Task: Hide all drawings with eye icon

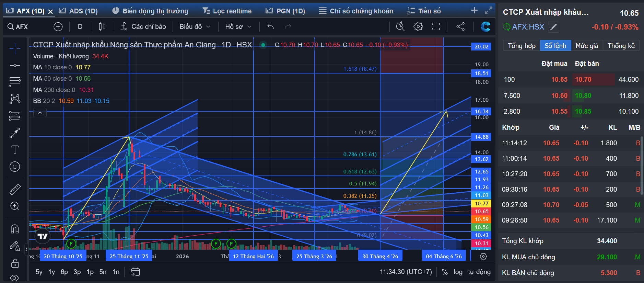Action: coord(15,278)
